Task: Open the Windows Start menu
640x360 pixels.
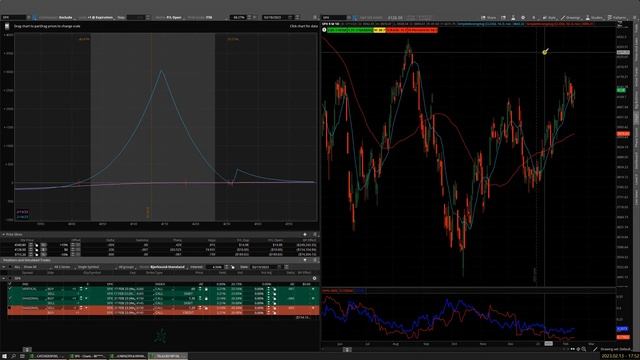Action: pos(4,356)
